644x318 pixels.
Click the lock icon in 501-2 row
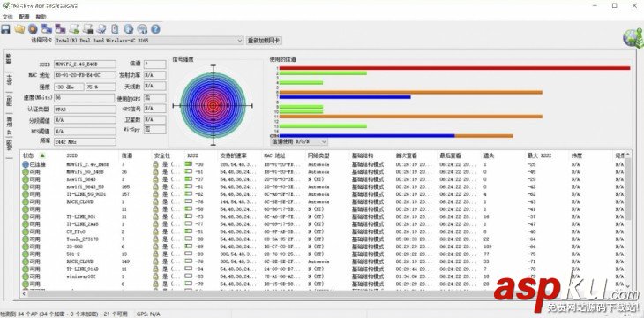tap(155, 254)
